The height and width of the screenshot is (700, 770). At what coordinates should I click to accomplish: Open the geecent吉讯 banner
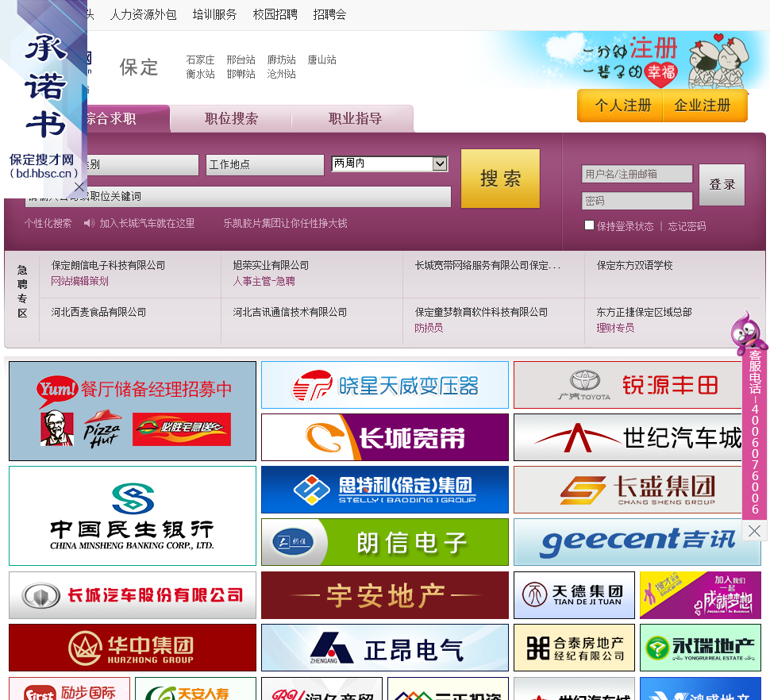tap(637, 542)
